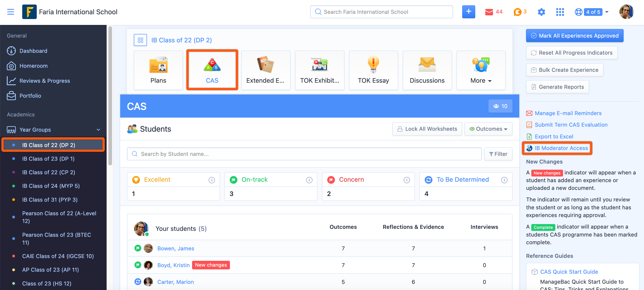Click the Excellent info icon

click(212, 180)
